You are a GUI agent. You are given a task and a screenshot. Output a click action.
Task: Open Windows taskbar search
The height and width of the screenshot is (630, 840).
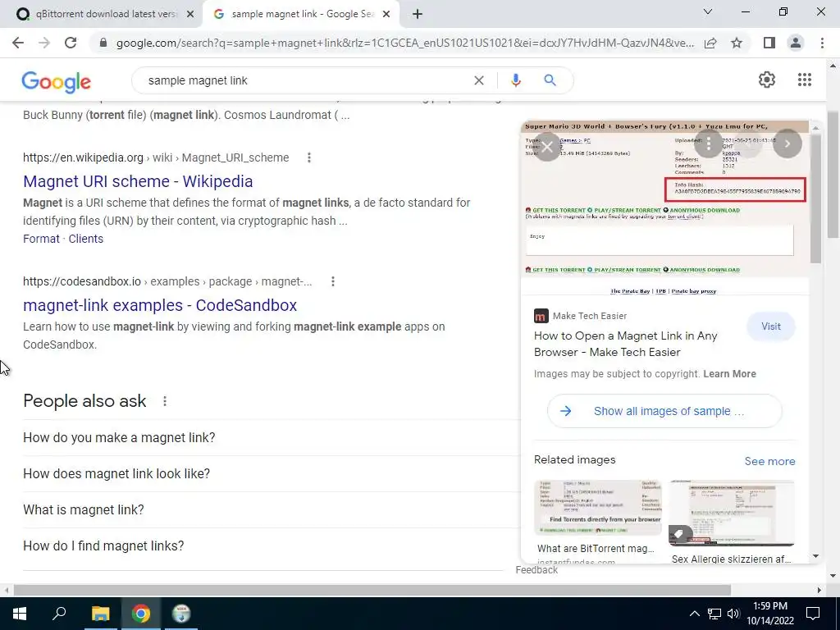coord(59,614)
